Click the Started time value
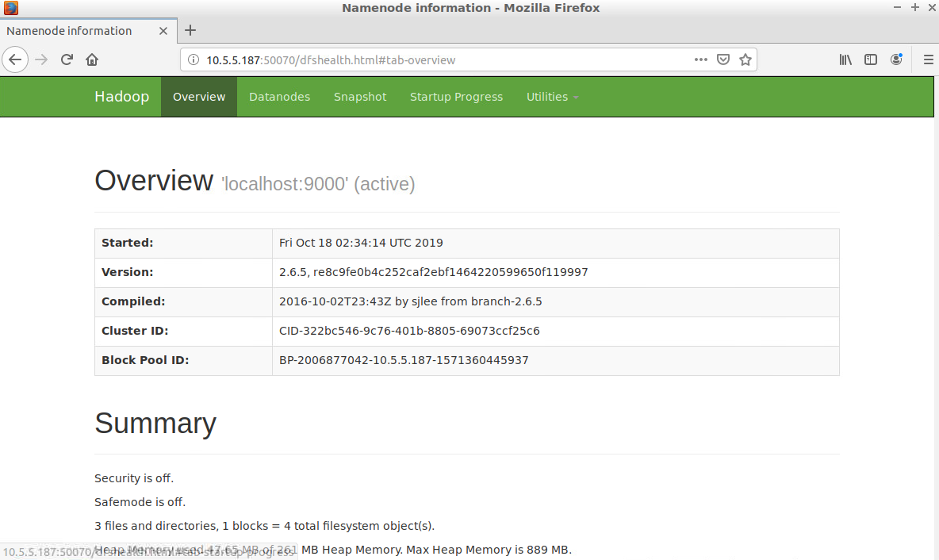 coord(361,244)
